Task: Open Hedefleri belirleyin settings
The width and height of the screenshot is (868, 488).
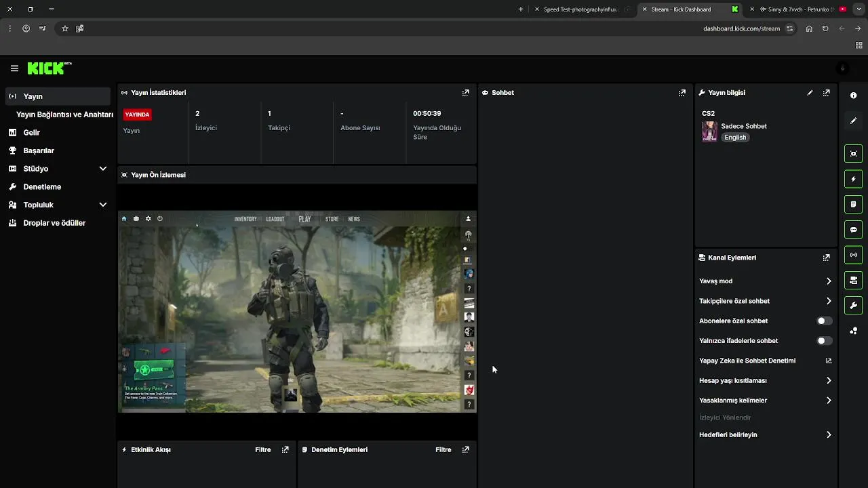Action: pos(766,435)
